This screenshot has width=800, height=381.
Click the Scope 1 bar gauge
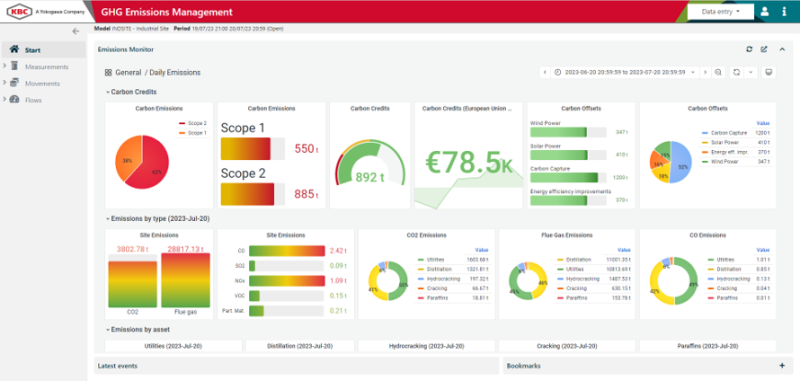click(253, 148)
